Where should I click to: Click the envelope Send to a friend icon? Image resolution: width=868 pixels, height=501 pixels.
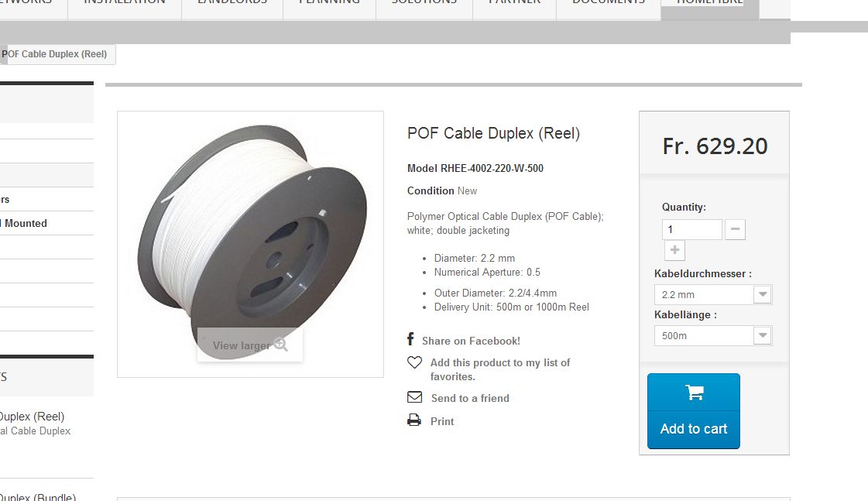[x=414, y=397]
